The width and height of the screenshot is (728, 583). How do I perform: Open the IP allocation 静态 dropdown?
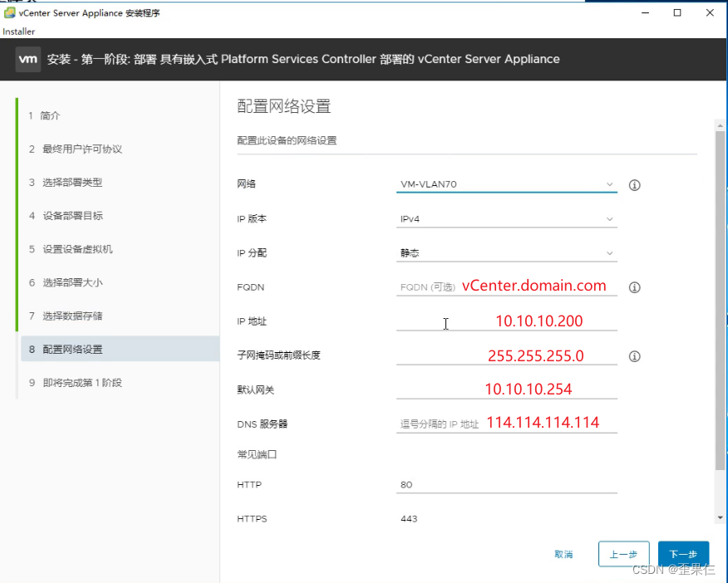coord(507,253)
